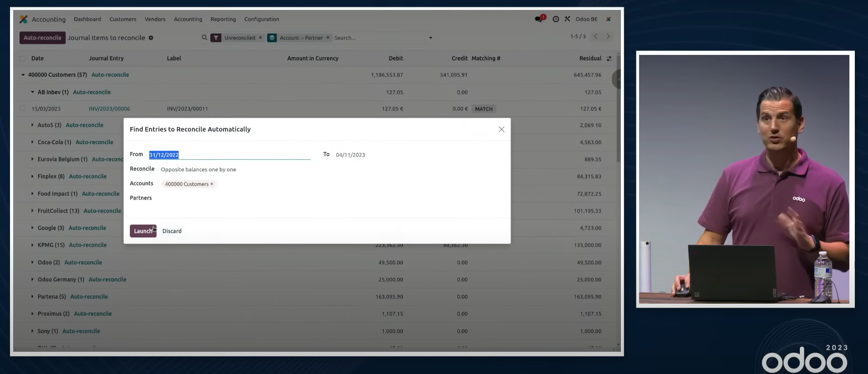Sort by the Label column header
868x374 pixels.
(x=174, y=59)
